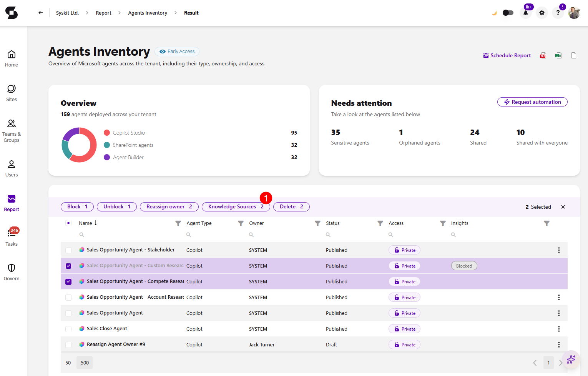Screen dimensions: 588x376
Task: Toggle dark mode switch
Action: pyautogui.click(x=508, y=13)
